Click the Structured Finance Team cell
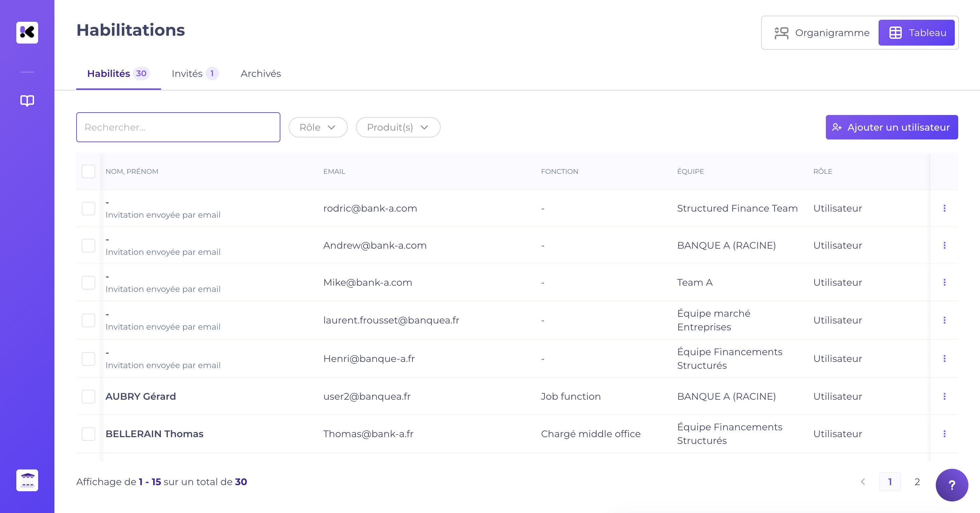This screenshot has height=513, width=980. 737,209
